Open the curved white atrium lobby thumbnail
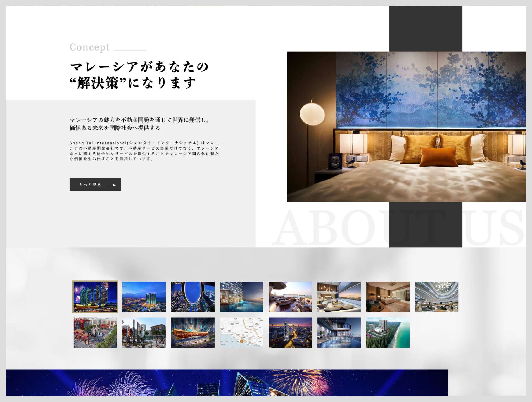 (x=437, y=297)
